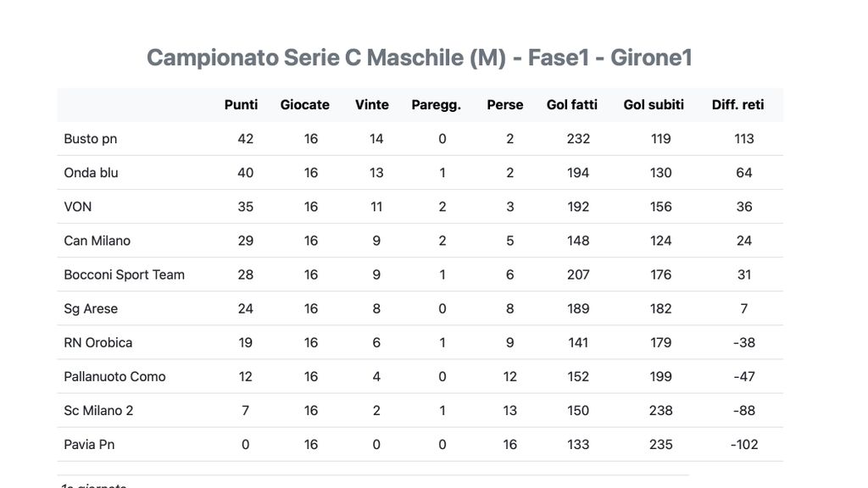Select the Diff. reti column header
This screenshot has width=868, height=488.
(738, 105)
